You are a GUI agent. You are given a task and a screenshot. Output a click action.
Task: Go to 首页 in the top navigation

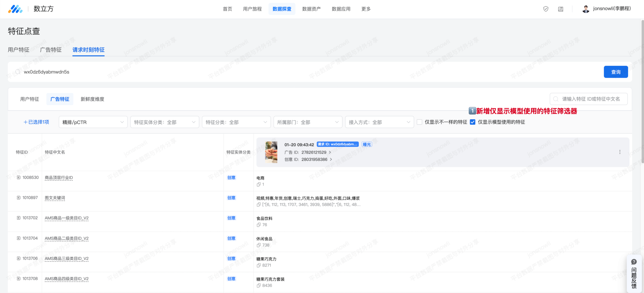pos(228,9)
